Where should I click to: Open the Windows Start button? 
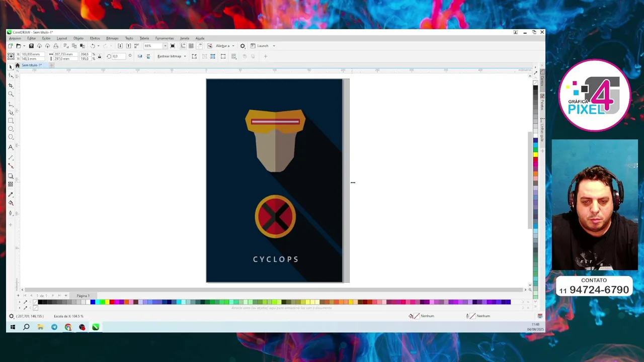coord(13,327)
